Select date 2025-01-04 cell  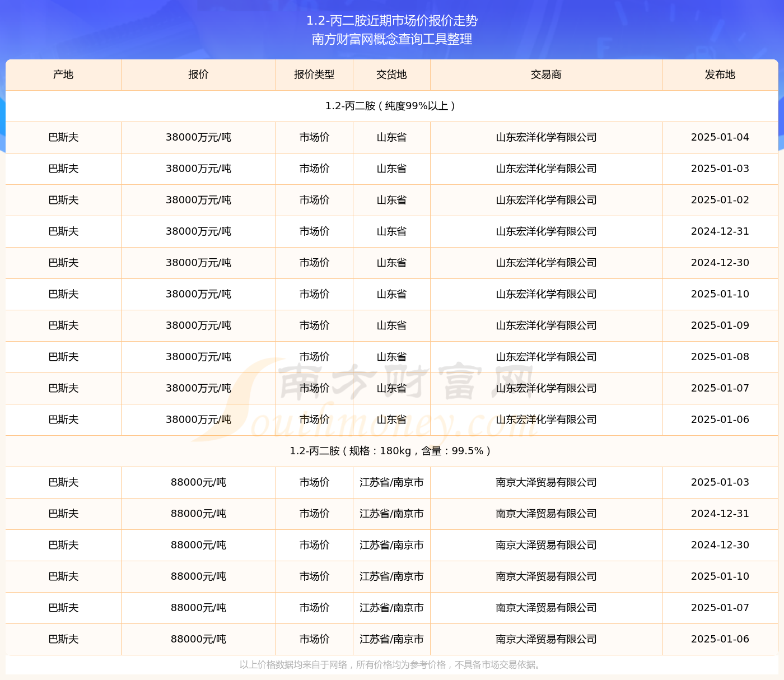720,137
